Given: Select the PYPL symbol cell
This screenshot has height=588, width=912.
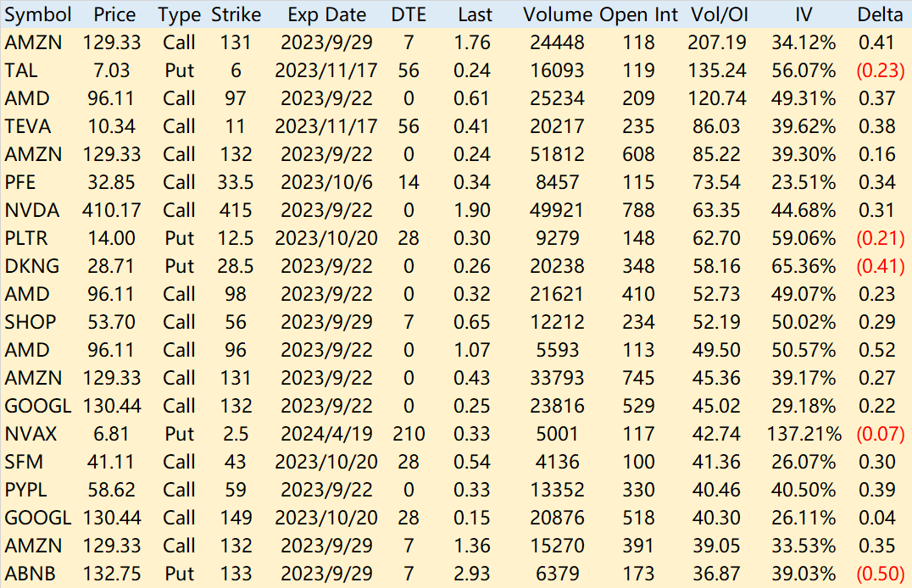Looking at the screenshot, I should point(25,490).
